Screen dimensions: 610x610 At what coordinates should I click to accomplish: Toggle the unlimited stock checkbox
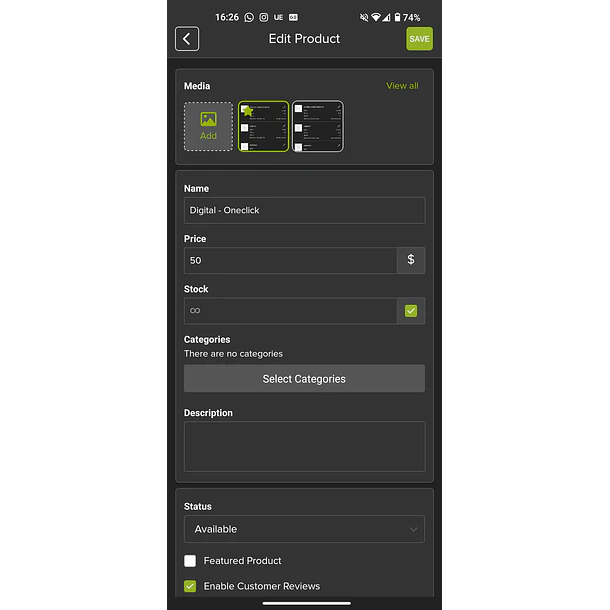(411, 310)
